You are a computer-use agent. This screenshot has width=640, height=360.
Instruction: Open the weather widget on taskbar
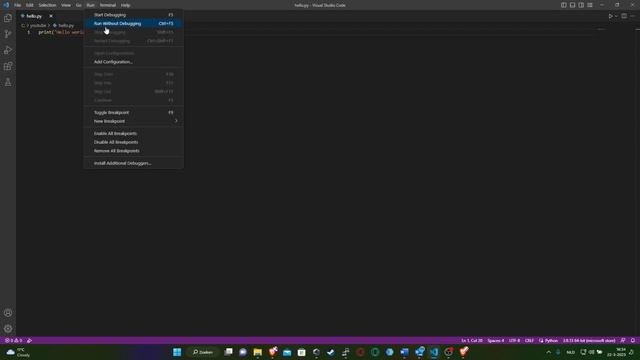[x=18, y=352]
